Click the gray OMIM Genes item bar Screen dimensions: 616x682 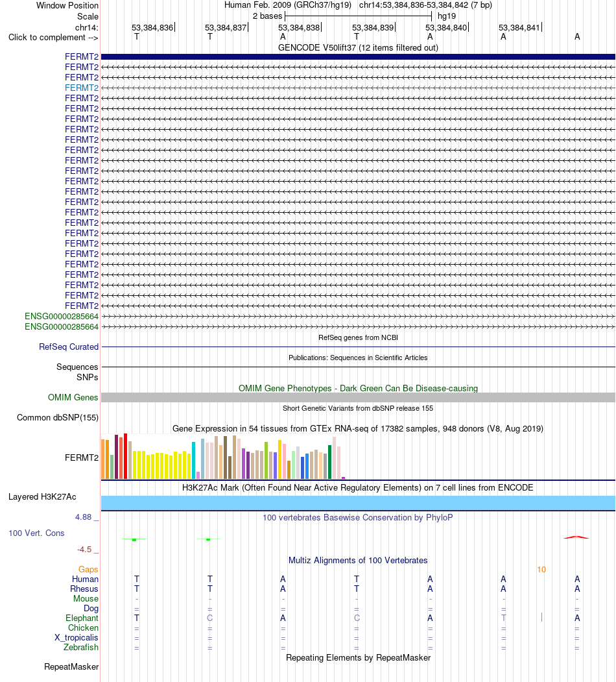click(x=358, y=398)
